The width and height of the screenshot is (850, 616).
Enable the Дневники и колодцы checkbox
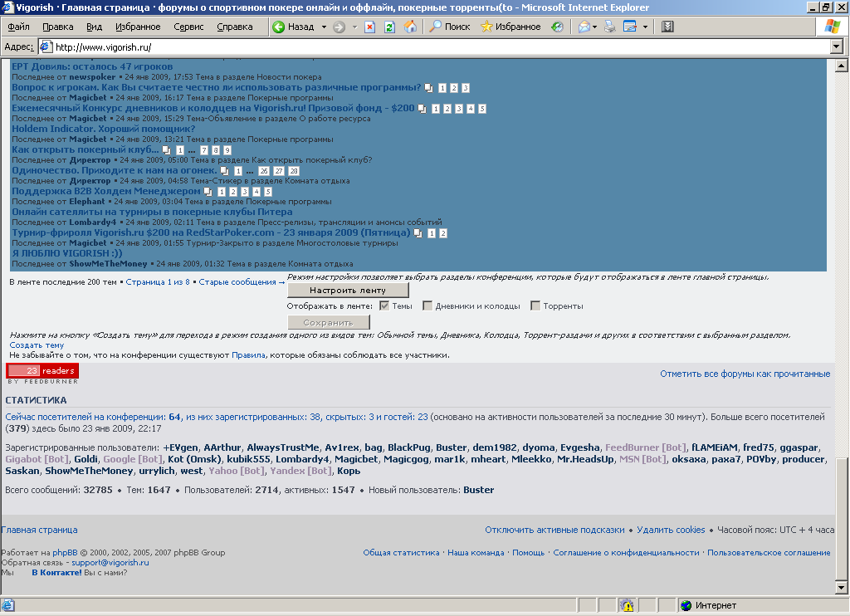pos(427,306)
